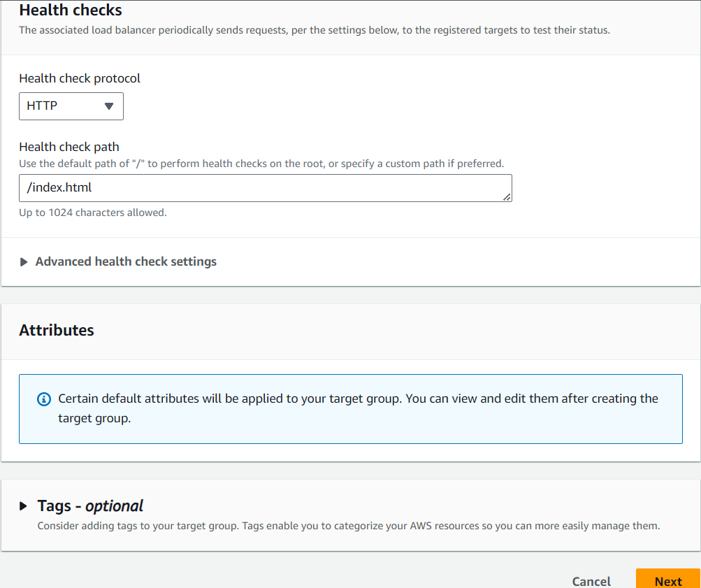Click the path textarea resize handle

507,198
